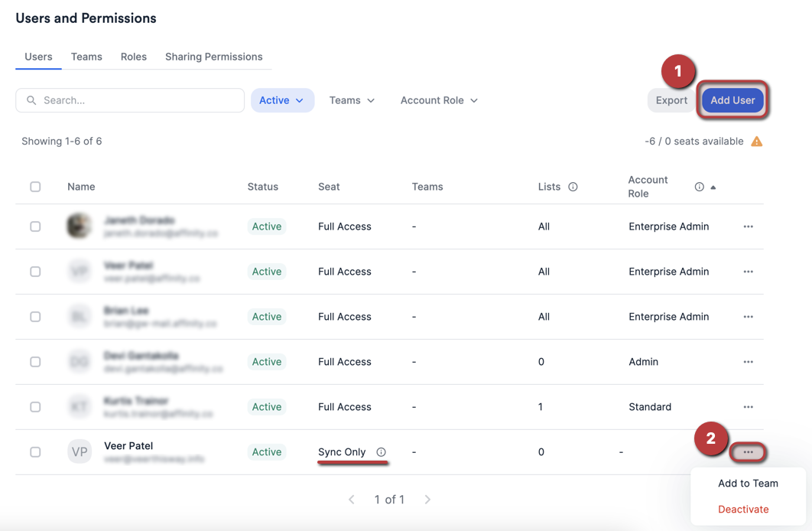Switch to the Sharing Permissions tab
This screenshot has width=812, height=531.
coord(213,57)
